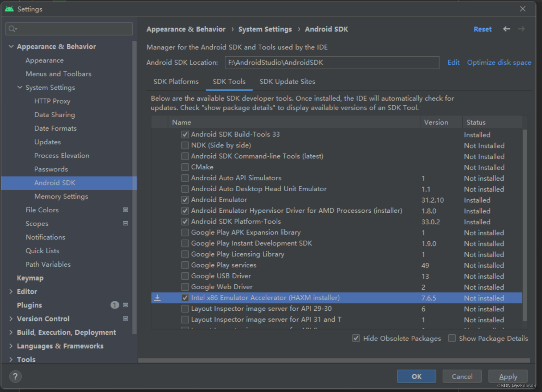542x392 pixels.
Task: Click Edit SDK location link
Action: 453,62
